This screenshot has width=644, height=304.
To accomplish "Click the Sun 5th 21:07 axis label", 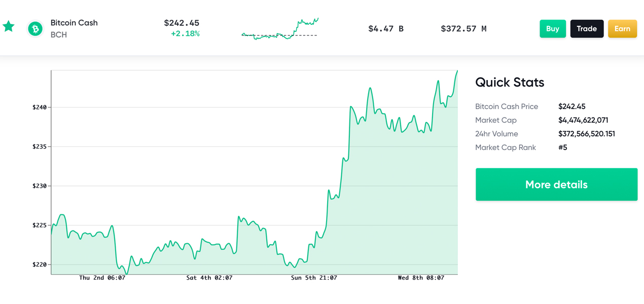I will (x=314, y=278).
